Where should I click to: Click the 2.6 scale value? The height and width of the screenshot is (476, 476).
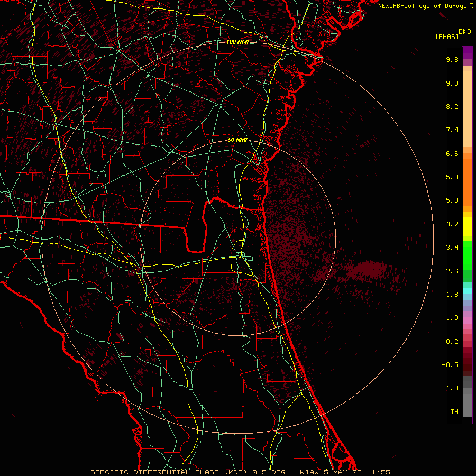click(452, 271)
